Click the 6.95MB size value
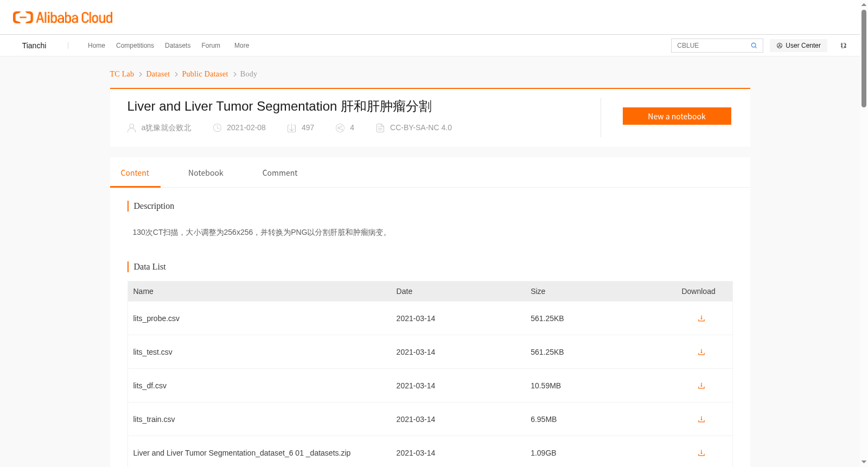The height and width of the screenshot is (467, 868). tap(544, 419)
